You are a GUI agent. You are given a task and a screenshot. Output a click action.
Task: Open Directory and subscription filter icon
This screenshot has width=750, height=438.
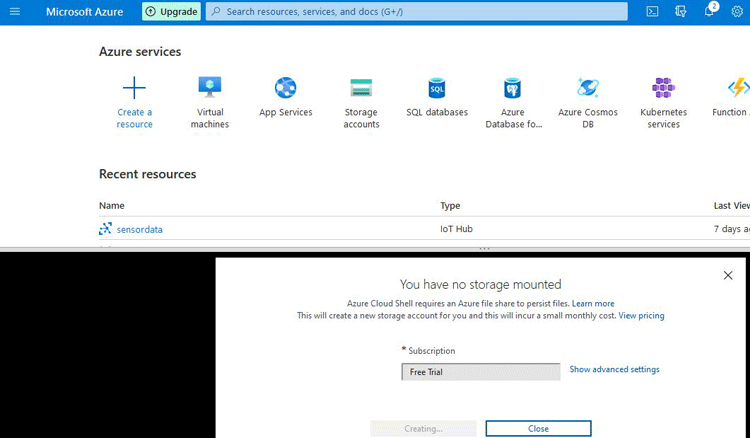pyautogui.click(x=681, y=11)
